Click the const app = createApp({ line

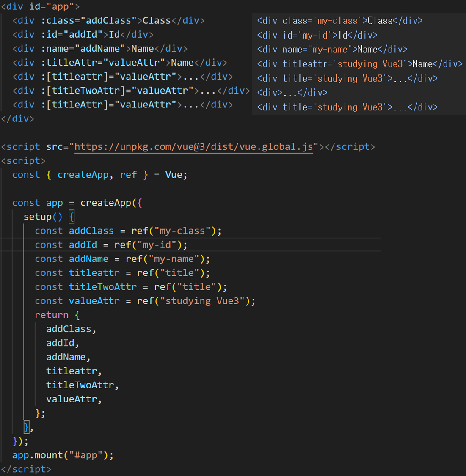coord(77,203)
